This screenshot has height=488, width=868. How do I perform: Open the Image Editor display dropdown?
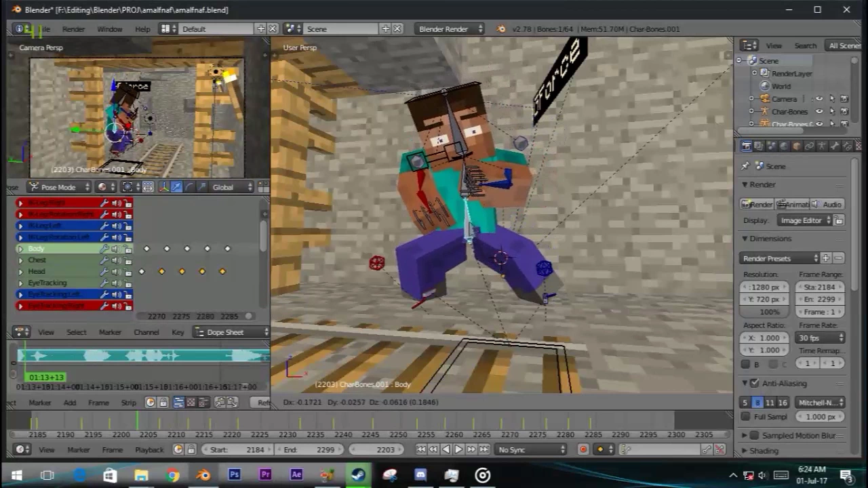805,220
